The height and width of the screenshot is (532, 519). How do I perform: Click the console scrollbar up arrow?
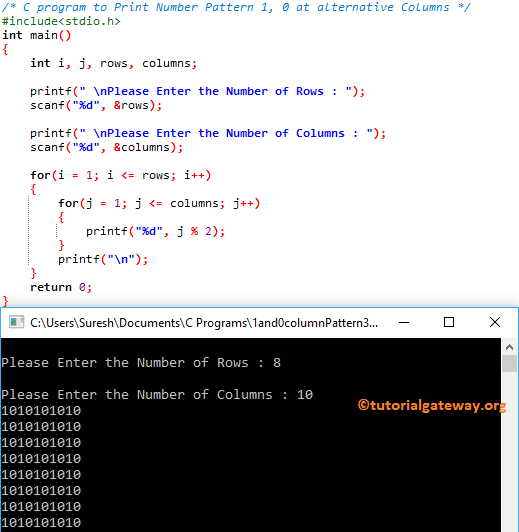[x=509, y=347]
